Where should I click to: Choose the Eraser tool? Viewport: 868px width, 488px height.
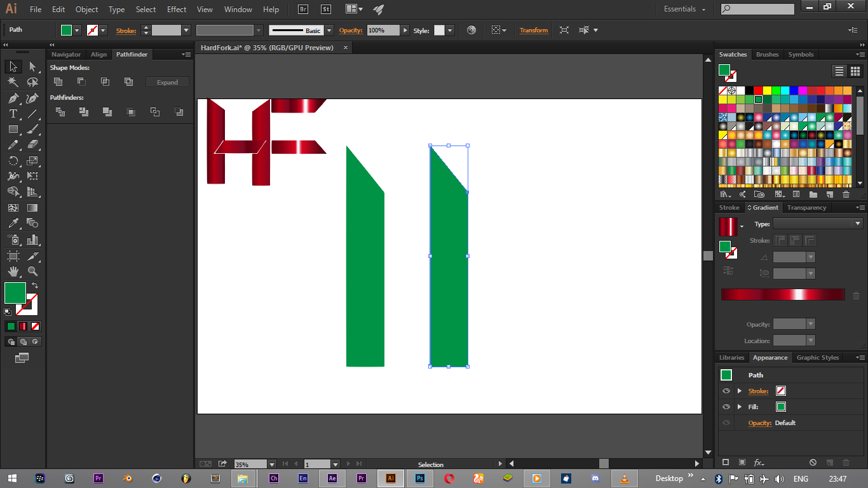(x=32, y=145)
